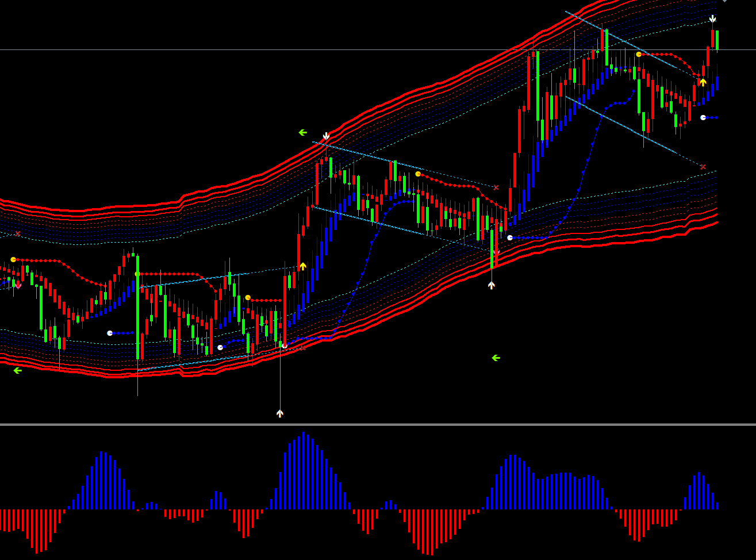Screen dimensions: 756x560
Task: Select the orange dot near the top-right price peak
Action: pyautogui.click(x=639, y=54)
